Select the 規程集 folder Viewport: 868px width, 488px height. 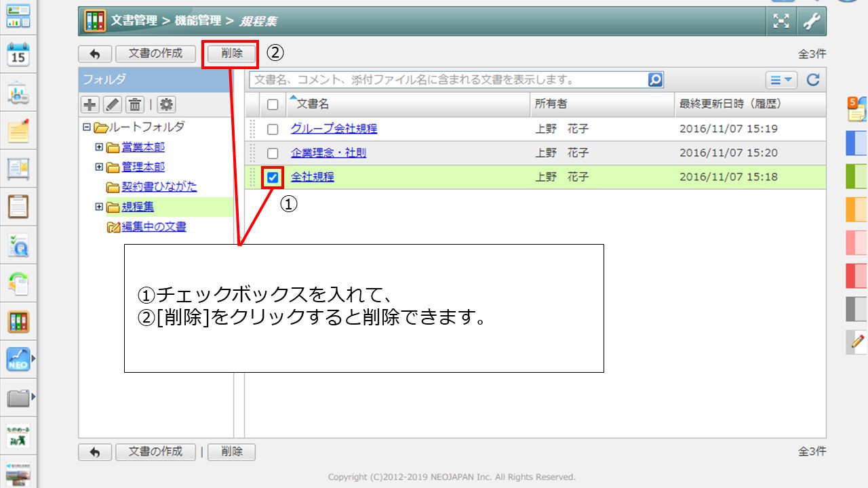click(x=138, y=207)
